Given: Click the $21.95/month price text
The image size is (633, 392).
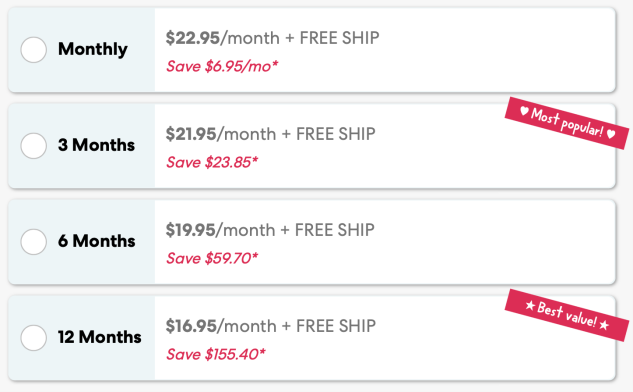Looking at the screenshot, I should pyautogui.click(x=221, y=134).
